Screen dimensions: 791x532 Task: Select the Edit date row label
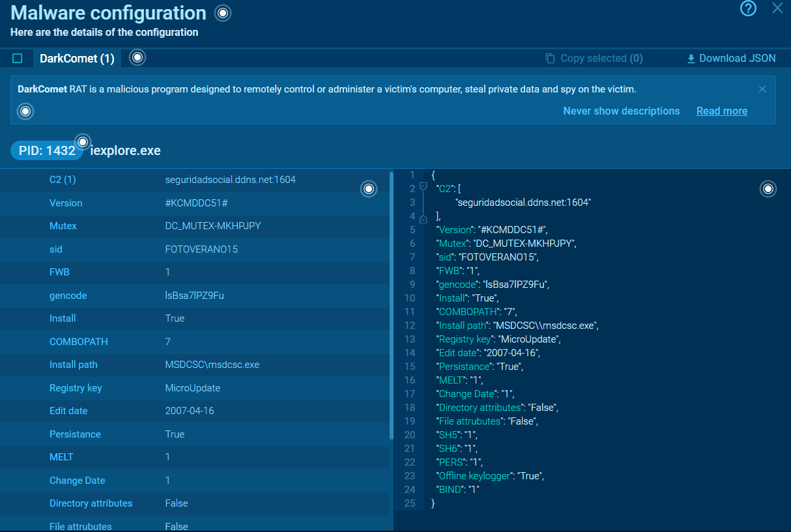(68, 411)
